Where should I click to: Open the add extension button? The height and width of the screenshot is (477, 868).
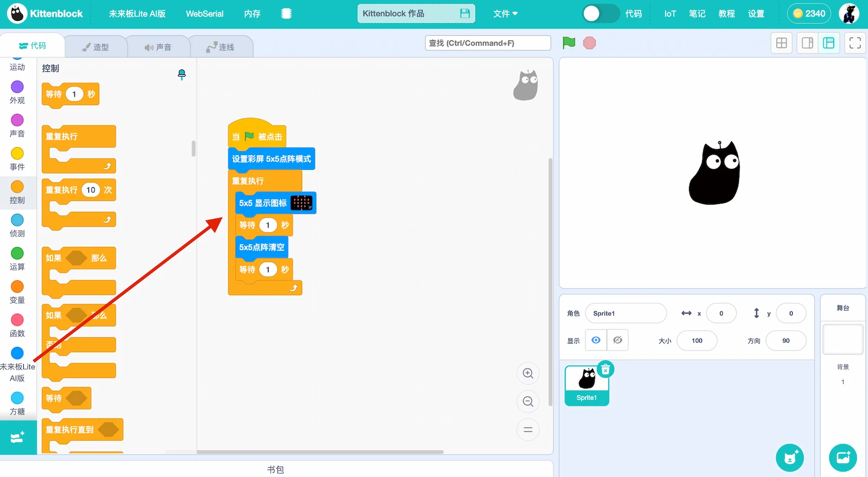pos(17,437)
